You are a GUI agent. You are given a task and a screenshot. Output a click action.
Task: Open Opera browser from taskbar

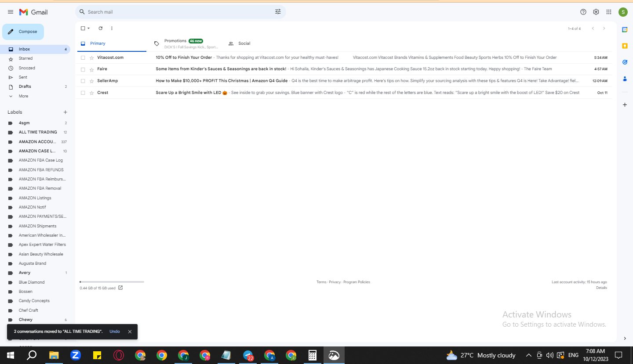coord(118,355)
